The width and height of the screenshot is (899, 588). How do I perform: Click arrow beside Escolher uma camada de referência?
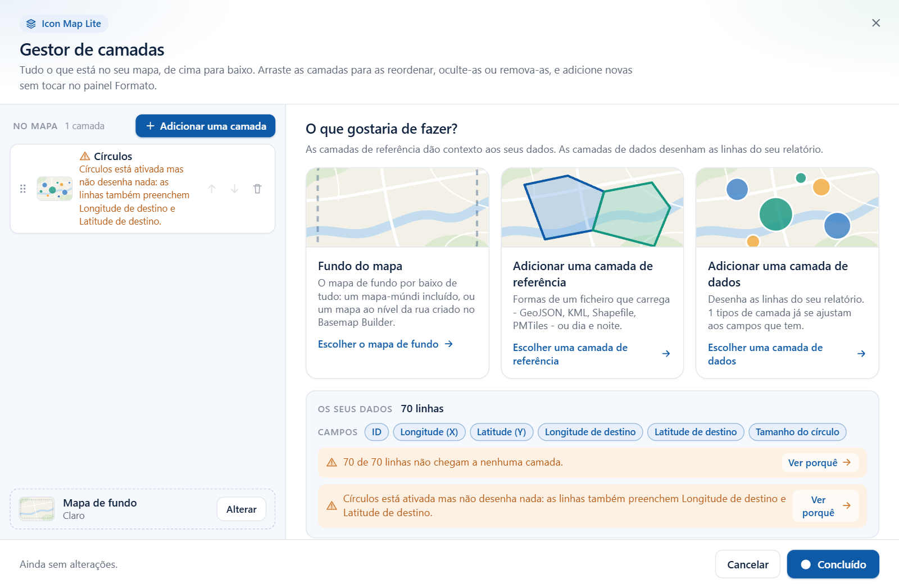(x=666, y=354)
